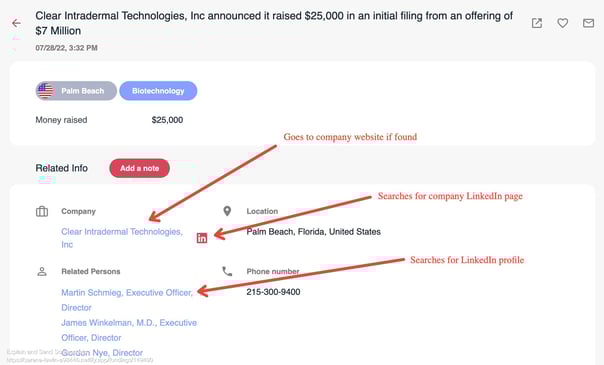
Task: Go back using the left arrow icon
Action: click(x=16, y=23)
